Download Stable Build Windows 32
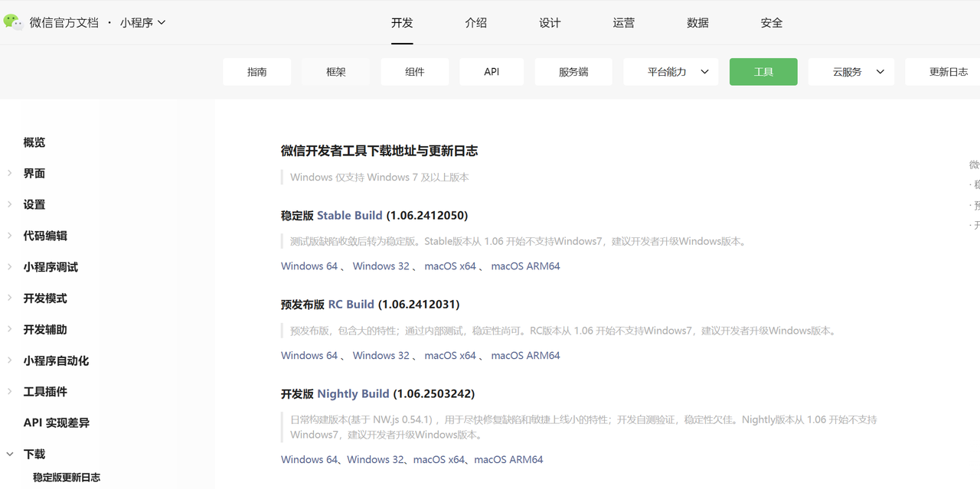This screenshot has width=980, height=489. [381, 266]
